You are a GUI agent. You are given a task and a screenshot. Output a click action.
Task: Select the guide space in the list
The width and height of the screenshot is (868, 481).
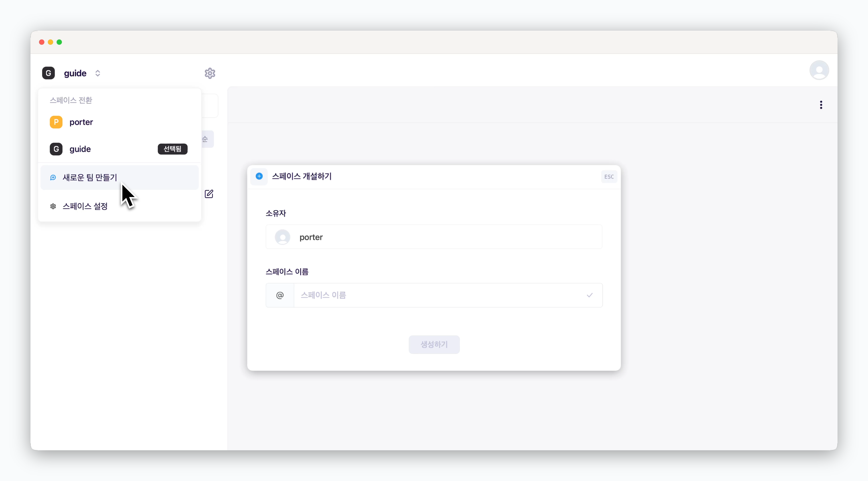[120, 149]
